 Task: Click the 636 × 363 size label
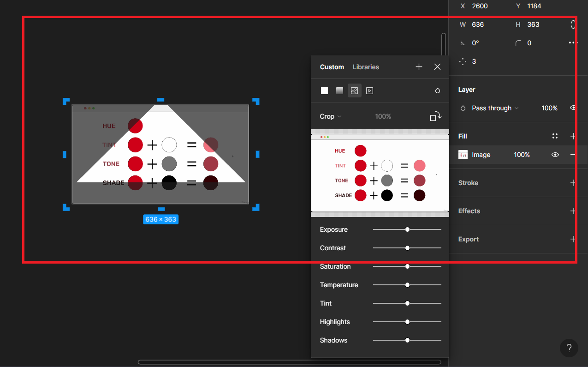(x=160, y=219)
